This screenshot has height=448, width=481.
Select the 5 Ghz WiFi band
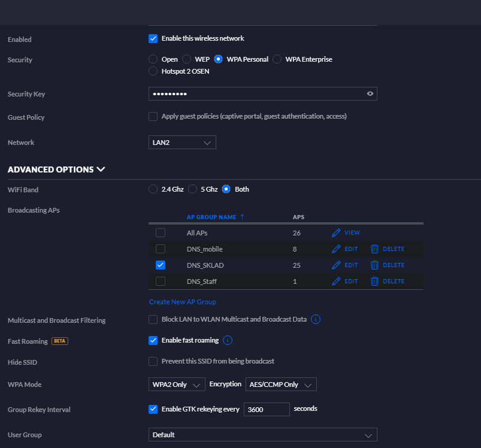click(x=193, y=189)
